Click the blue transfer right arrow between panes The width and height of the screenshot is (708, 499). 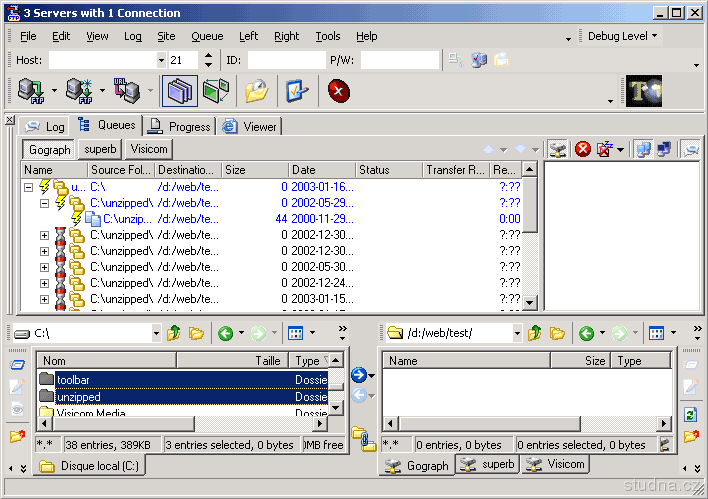coord(359,375)
